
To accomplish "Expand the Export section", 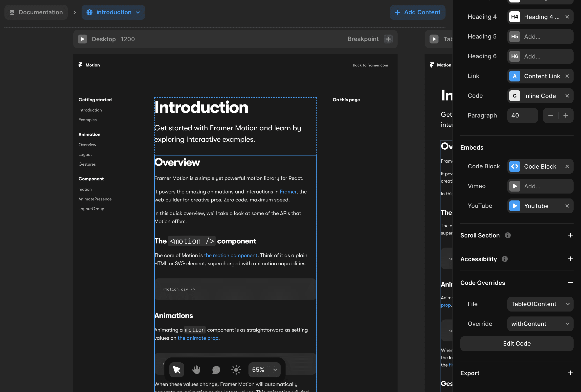I will click(x=570, y=373).
